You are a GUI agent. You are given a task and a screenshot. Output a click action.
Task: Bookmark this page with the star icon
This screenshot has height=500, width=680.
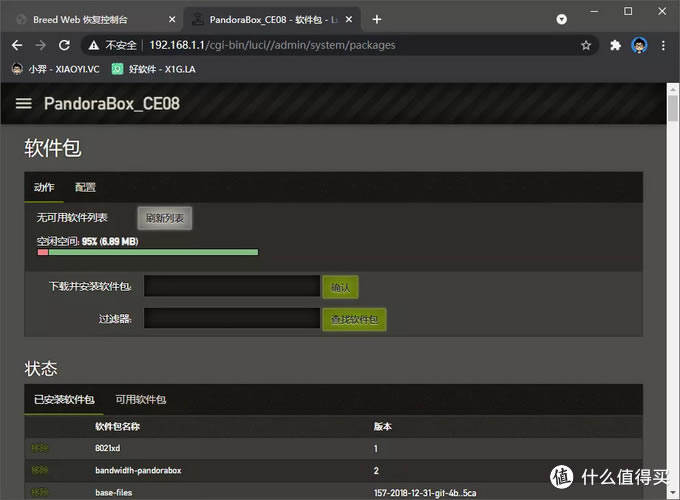[586, 45]
